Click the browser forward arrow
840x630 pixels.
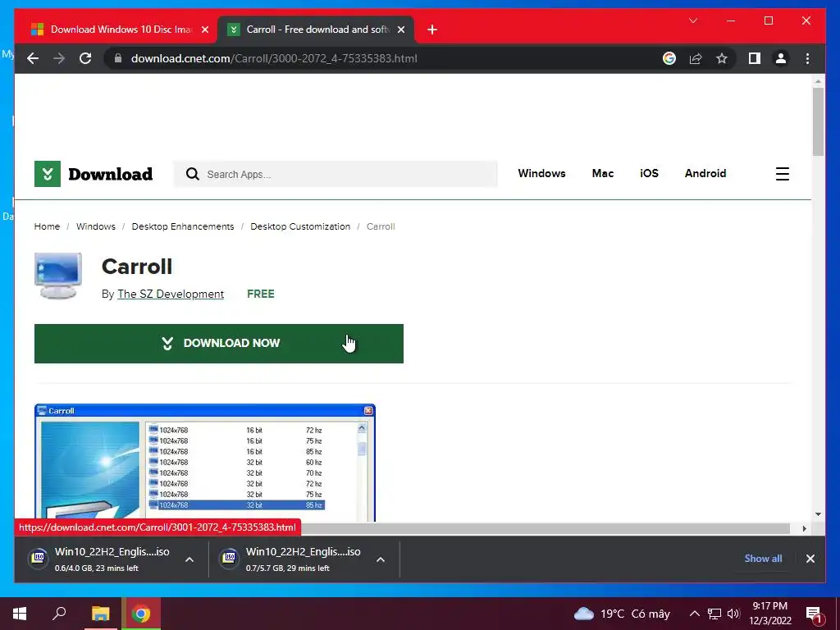click(x=59, y=58)
